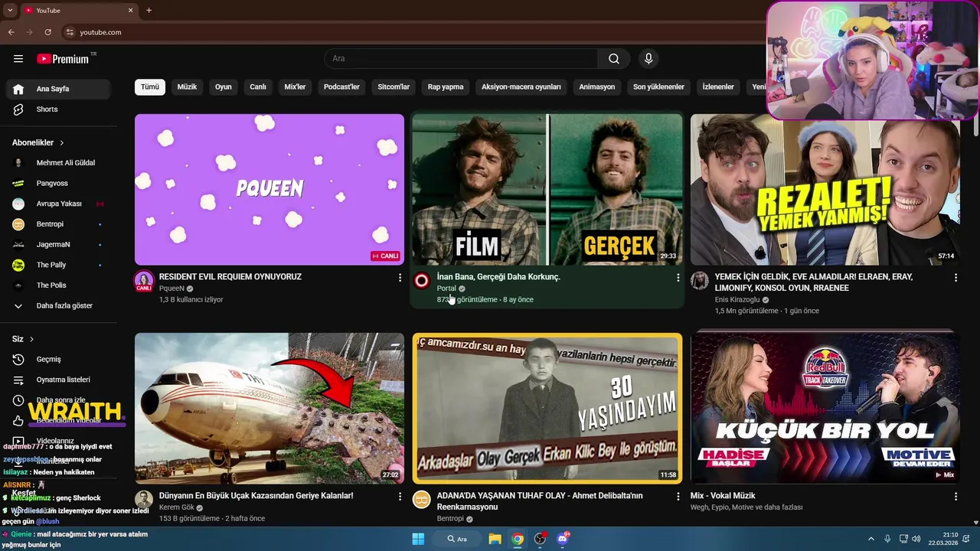Viewport: 980px width, 551px height.
Task: Open a new browser tab
Action: pyautogui.click(x=149, y=10)
